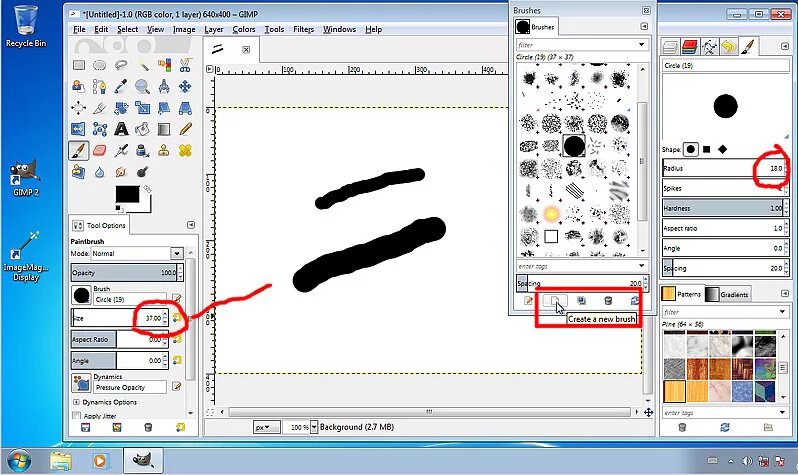The width and height of the screenshot is (798, 475).
Task: Select the Paths tool
Action: pyautogui.click(x=100, y=87)
